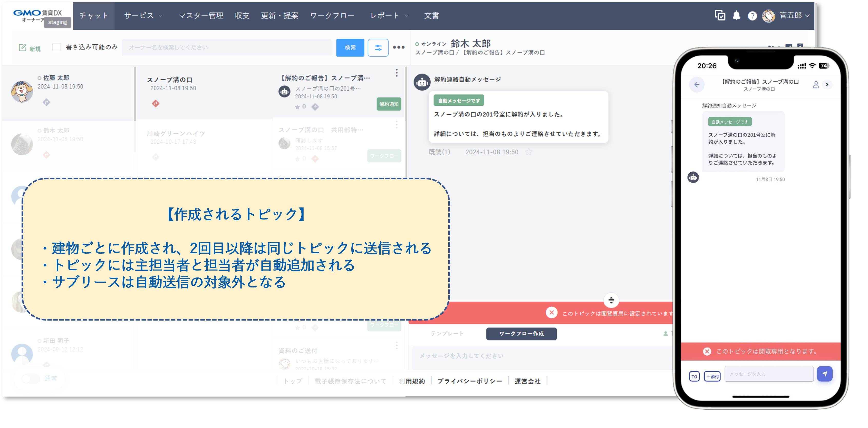Open the 管五郎 user account menu
The height and width of the screenshot is (428, 868).
click(792, 15)
